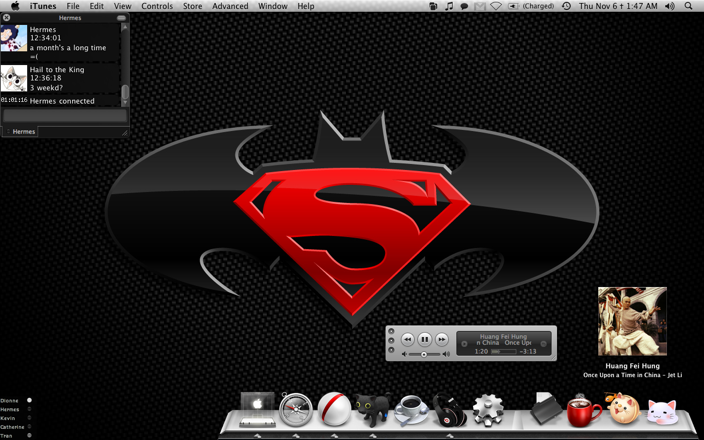
Task: Click the leftmost stacked-boxes menu bar icon
Action: point(433,6)
